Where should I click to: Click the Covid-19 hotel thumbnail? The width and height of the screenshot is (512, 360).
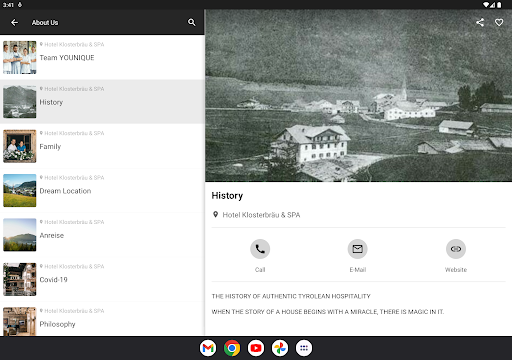[x=20, y=279]
